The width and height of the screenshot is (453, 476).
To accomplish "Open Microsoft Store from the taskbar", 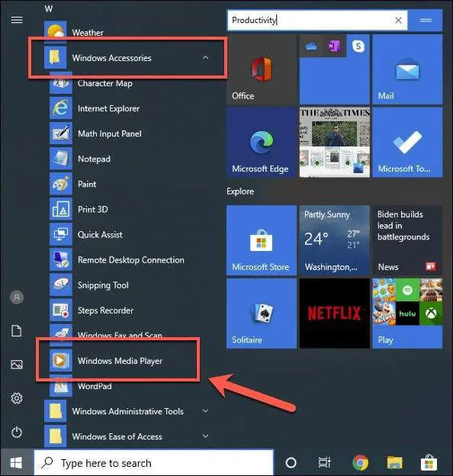I will click(429, 462).
